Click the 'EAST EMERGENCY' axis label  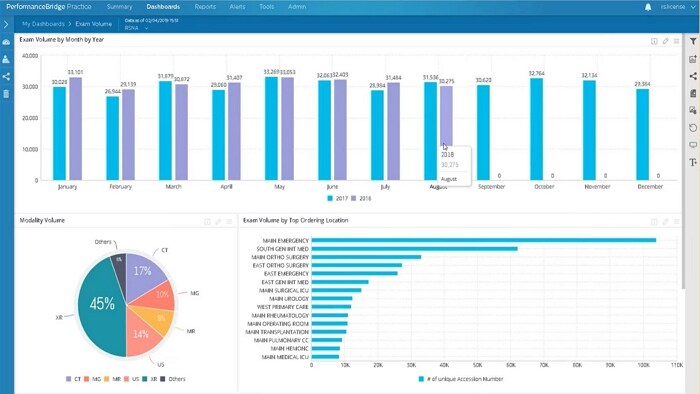[x=286, y=274]
